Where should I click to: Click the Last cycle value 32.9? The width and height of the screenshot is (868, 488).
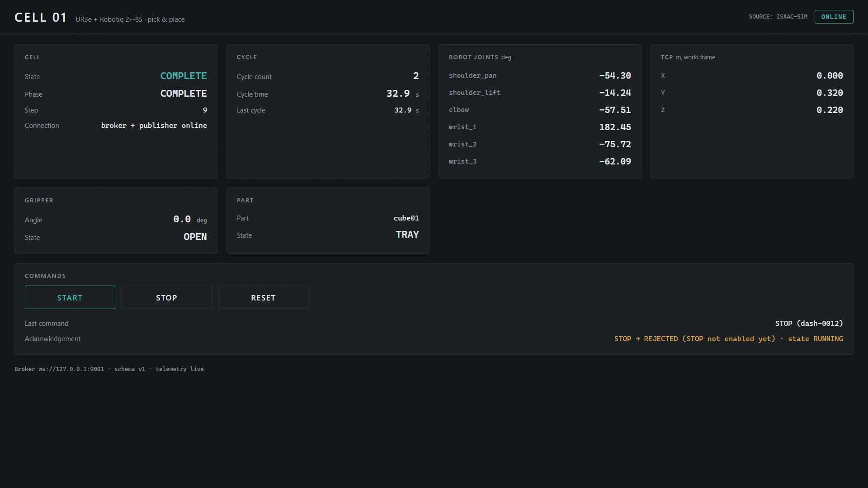point(403,110)
